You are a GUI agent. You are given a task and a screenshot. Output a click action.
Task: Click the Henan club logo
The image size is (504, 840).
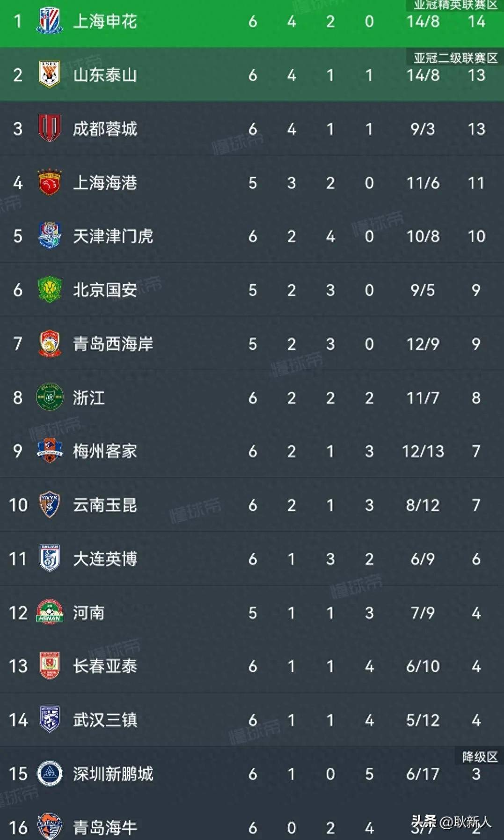[50, 612]
